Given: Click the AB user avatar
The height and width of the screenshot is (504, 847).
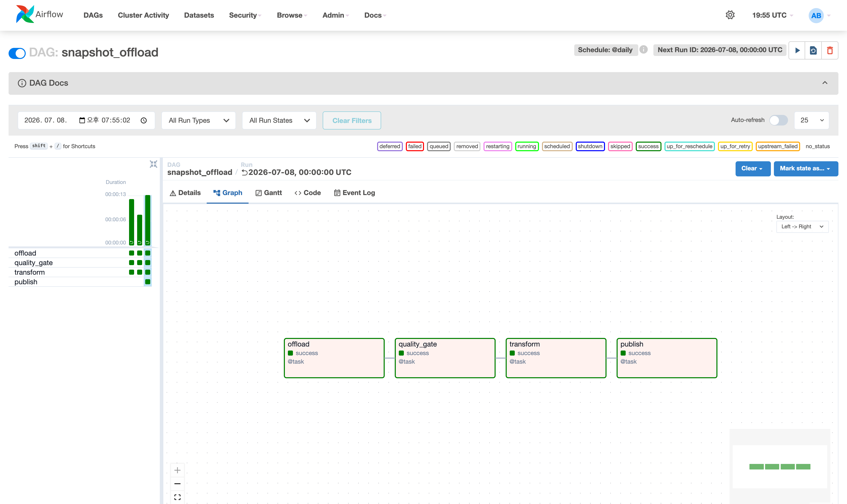Looking at the screenshot, I should 816,15.
